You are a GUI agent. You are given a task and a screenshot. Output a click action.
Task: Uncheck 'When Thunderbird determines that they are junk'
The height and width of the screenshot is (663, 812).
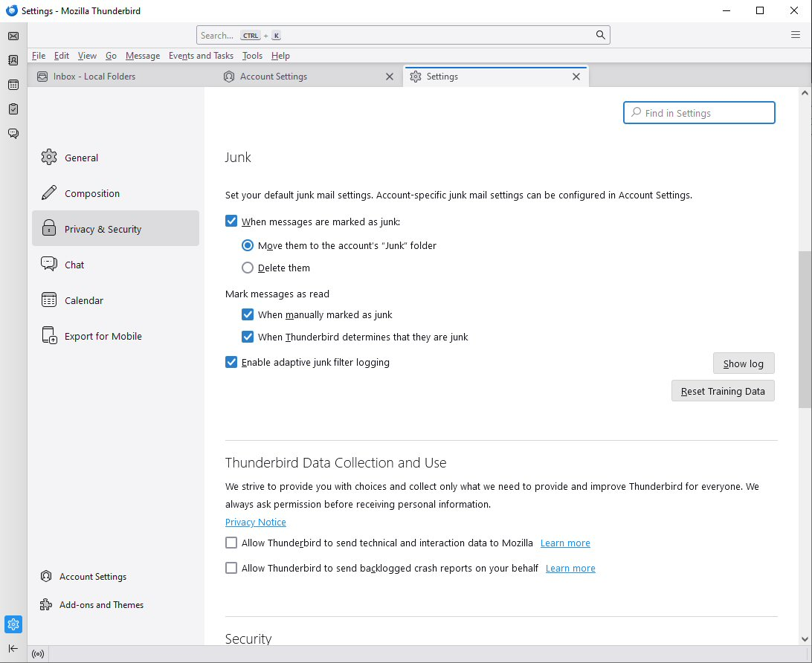(248, 337)
